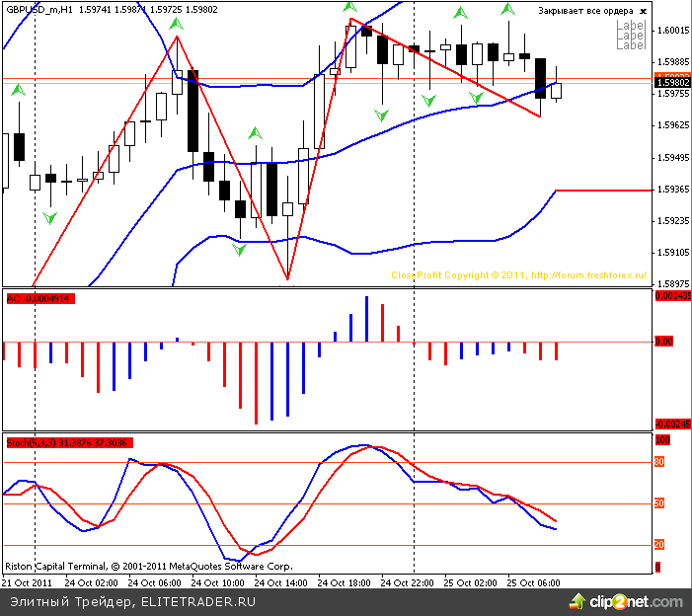Click the red AC indicator label
The image size is (692, 616).
pos(38,298)
